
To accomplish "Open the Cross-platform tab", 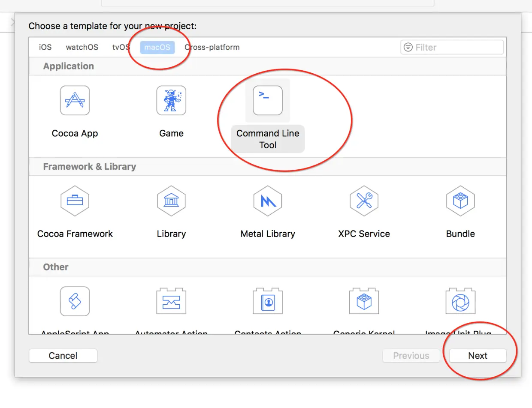I will pos(212,47).
